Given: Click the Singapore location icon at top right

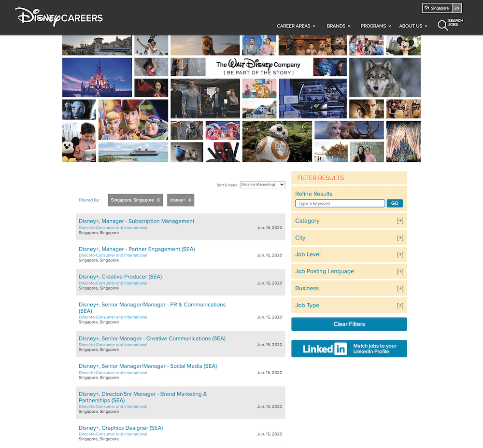Looking at the screenshot, I should (427, 8).
